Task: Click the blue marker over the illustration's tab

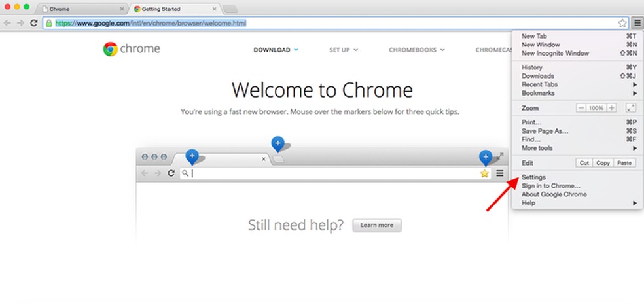Action: point(192,156)
